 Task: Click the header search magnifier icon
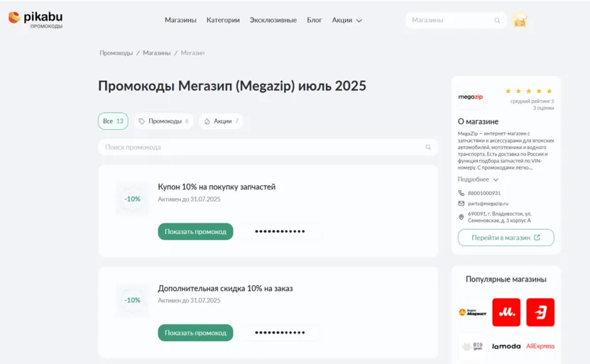click(497, 21)
